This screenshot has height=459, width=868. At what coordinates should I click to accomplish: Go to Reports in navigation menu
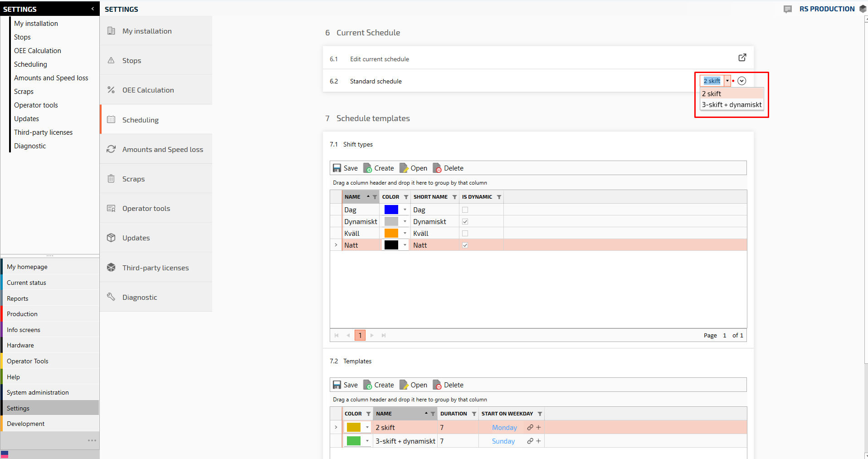[x=18, y=298]
